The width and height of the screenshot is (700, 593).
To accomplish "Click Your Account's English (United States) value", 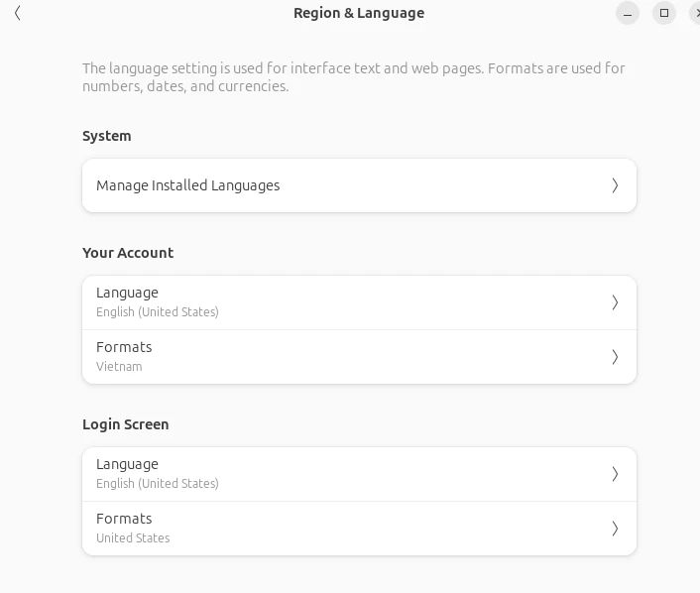I will [158, 312].
